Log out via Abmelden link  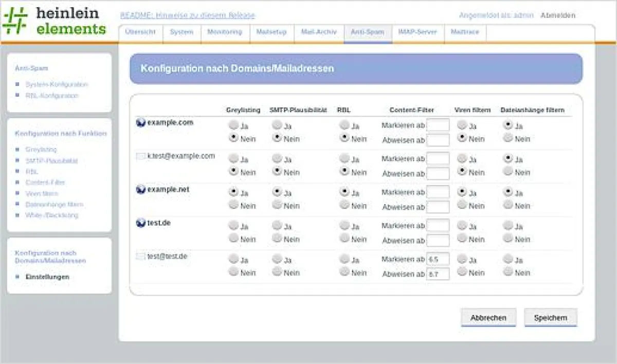click(558, 15)
